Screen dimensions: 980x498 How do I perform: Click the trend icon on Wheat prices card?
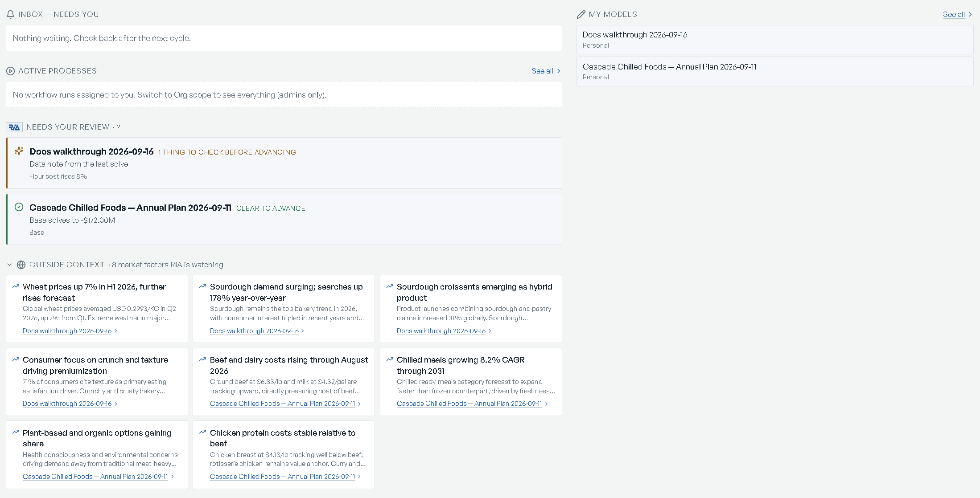coord(16,286)
